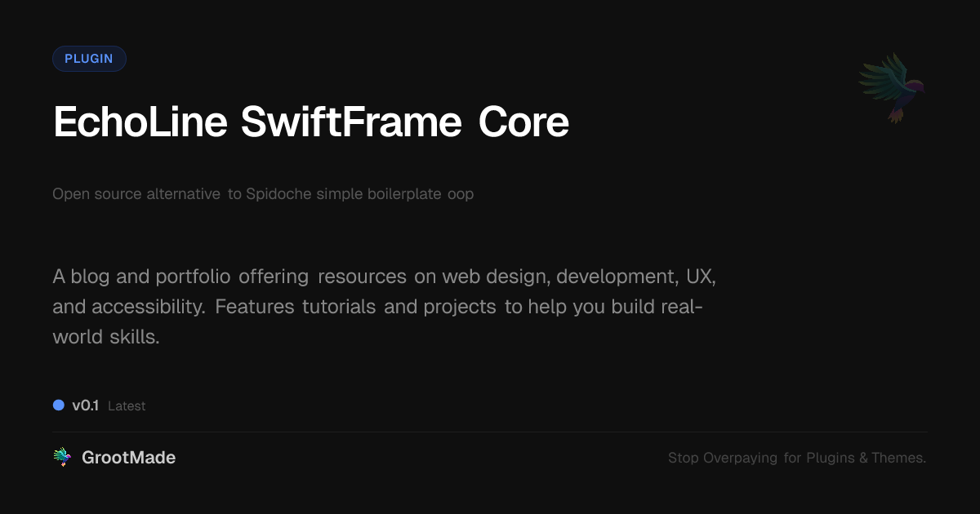Click the text world skills in description
980x514 pixels.
point(106,336)
